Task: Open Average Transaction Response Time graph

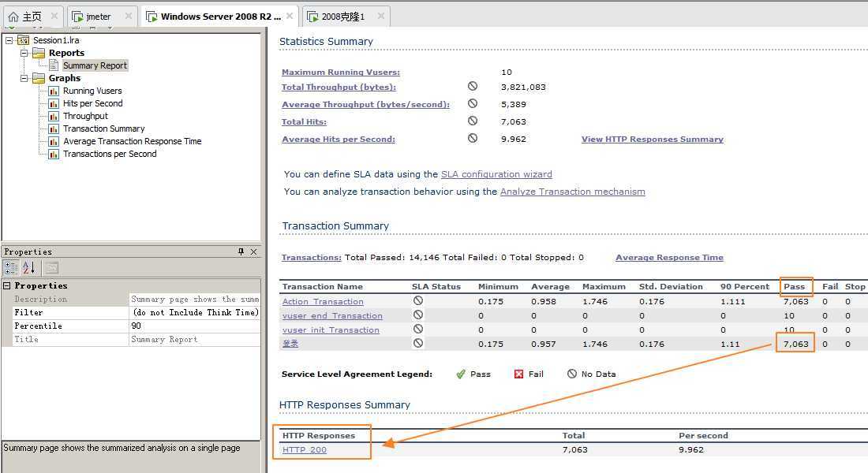Action: [x=132, y=142]
